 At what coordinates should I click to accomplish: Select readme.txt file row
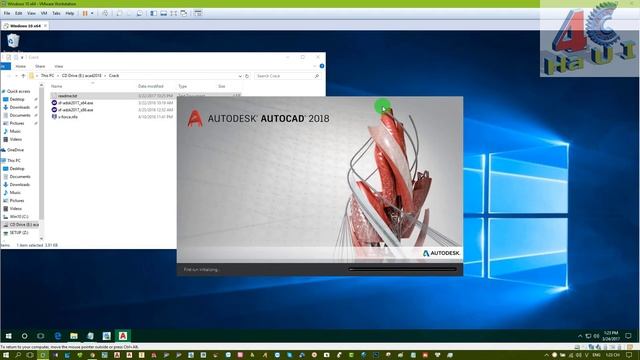(x=146, y=96)
